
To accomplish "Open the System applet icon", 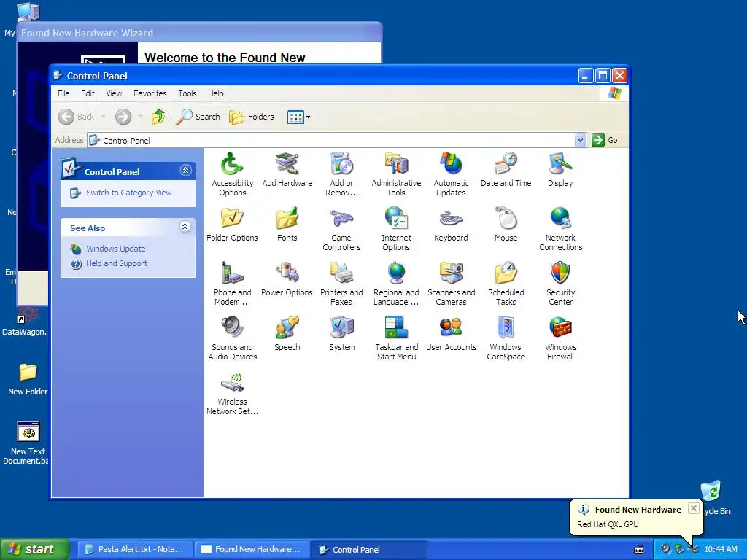I will [x=341, y=334].
